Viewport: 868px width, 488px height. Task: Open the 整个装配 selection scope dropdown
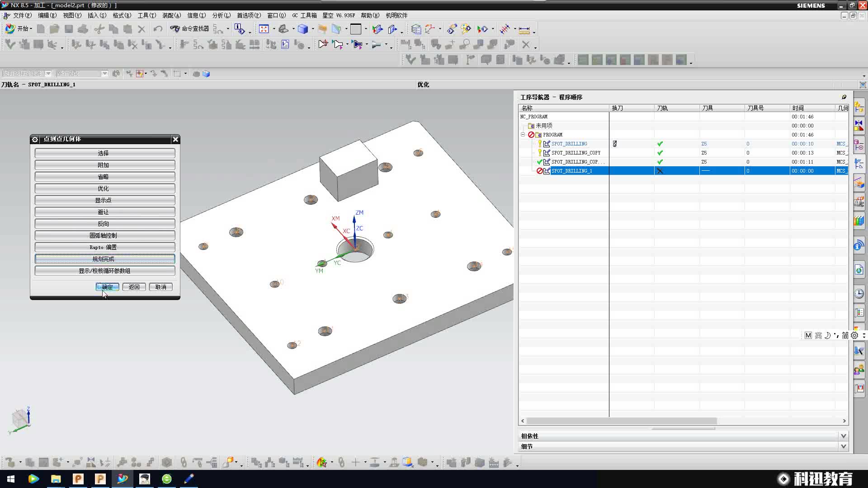coord(104,74)
